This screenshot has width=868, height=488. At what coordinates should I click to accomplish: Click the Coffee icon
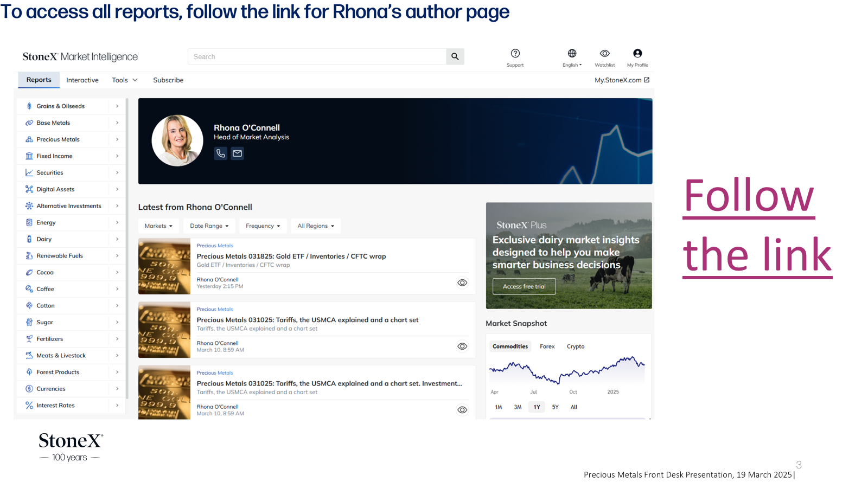[29, 289]
